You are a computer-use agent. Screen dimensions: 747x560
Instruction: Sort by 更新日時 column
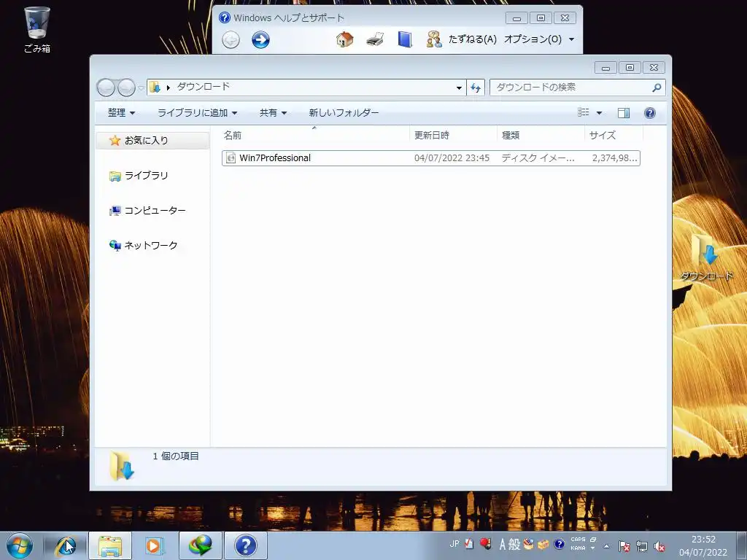[x=453, y=135]
